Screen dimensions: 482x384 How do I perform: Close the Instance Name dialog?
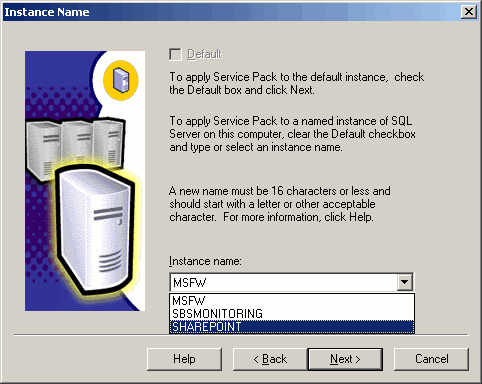[468, 12]
